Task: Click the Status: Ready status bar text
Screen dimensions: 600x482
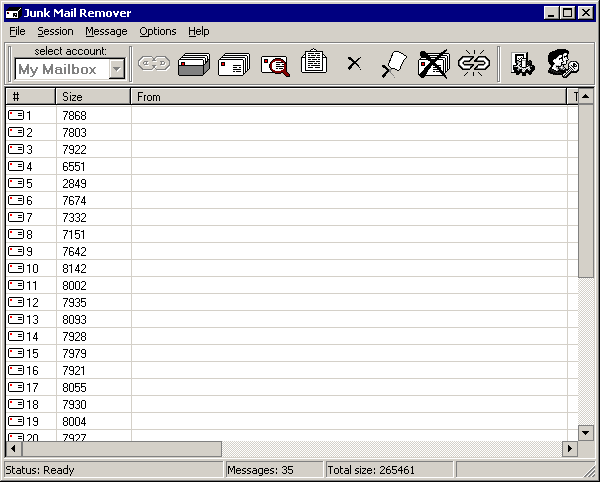Action: [40, 470]
